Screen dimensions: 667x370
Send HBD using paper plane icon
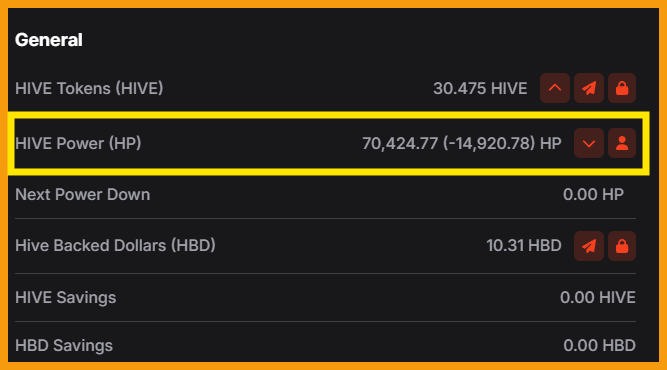tap(589, 246)
